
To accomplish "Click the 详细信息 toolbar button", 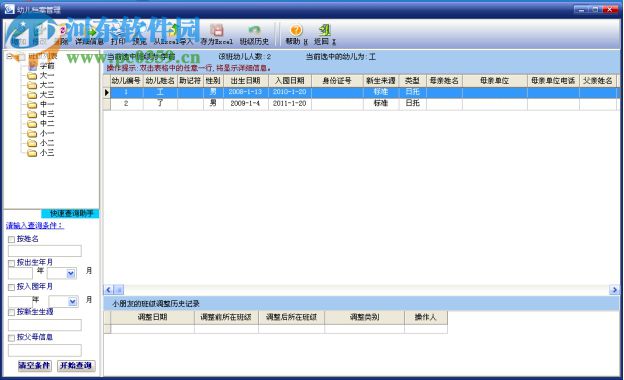I will 90,34.
